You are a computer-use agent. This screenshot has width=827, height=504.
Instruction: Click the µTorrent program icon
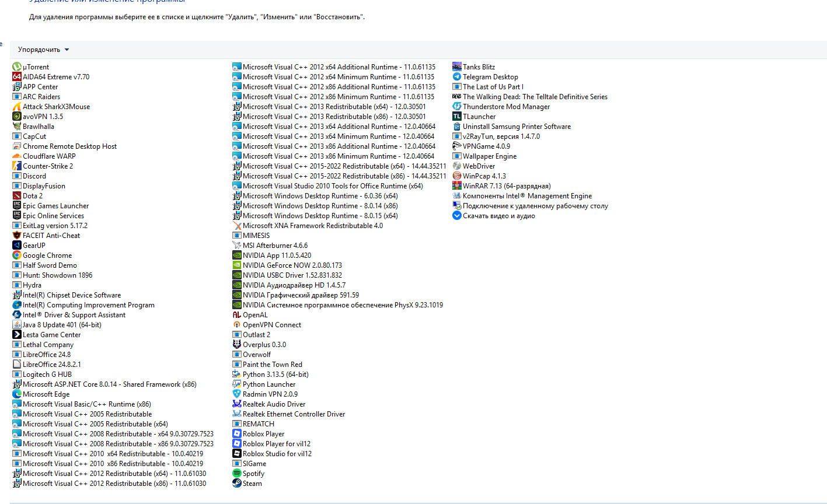tap(17, 67)
